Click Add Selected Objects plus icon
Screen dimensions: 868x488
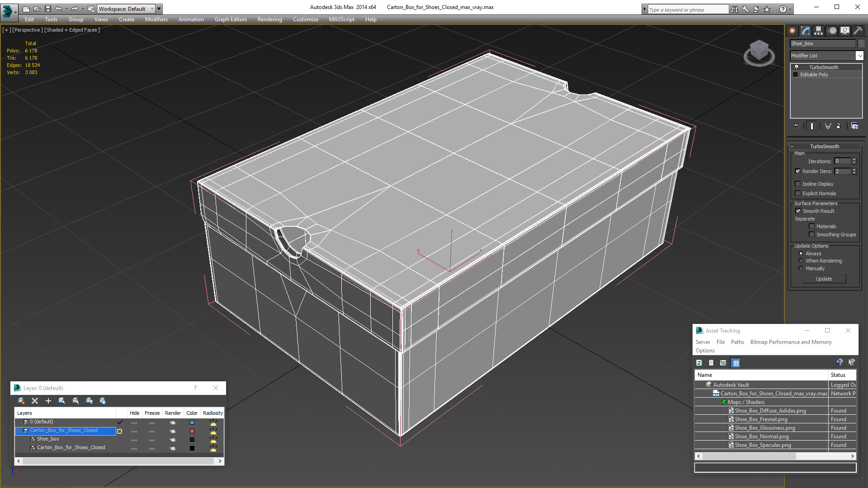coord(48,401)
